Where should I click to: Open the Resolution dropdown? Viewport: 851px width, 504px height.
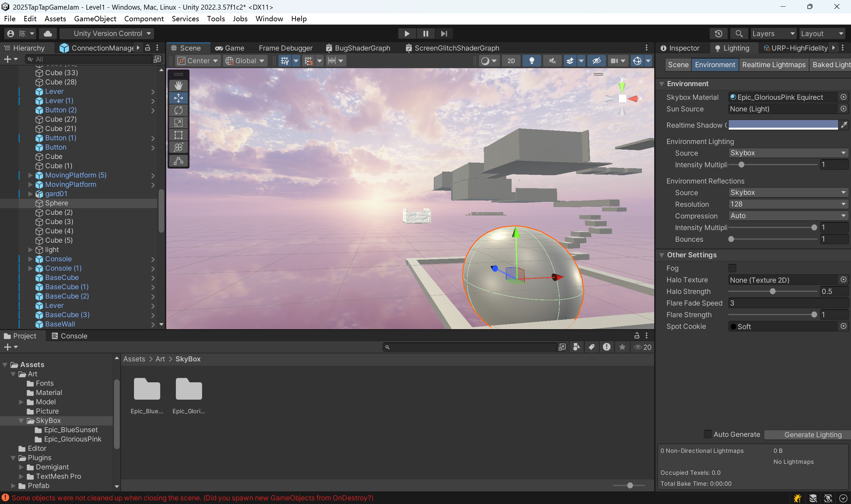(788, 204)
